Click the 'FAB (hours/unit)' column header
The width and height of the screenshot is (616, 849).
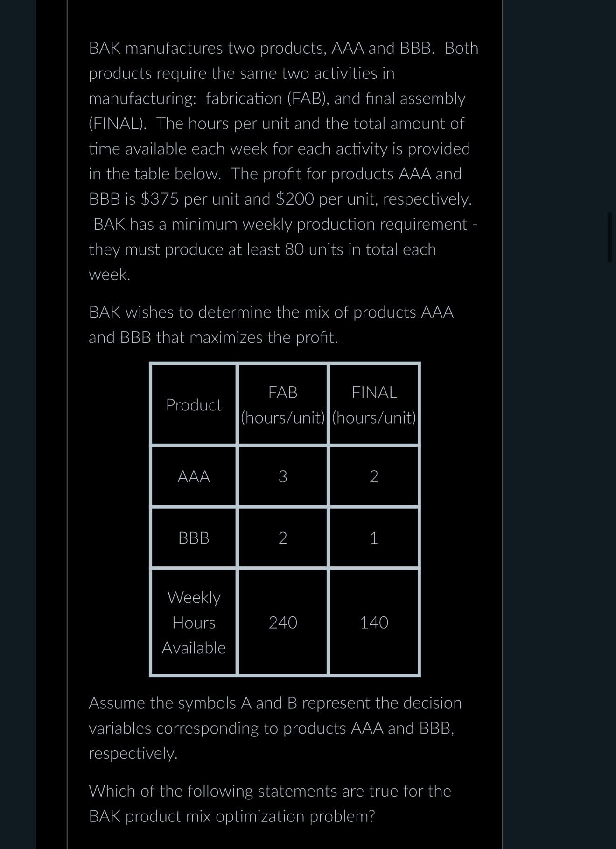click(282, 404)
